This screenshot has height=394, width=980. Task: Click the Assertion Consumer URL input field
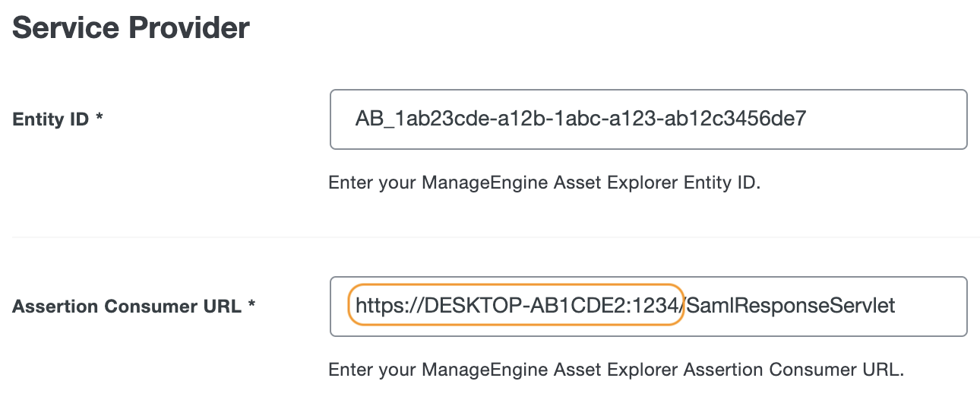tap(647, 306)
